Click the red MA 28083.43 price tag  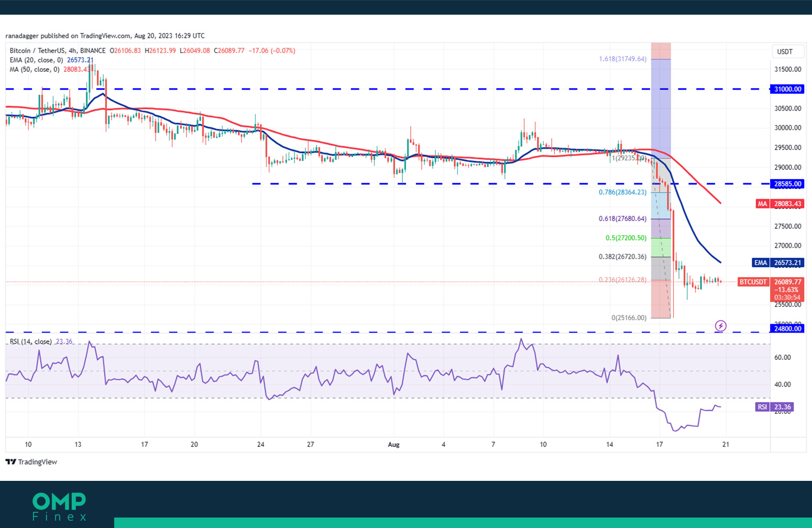(x=779, y=204)
